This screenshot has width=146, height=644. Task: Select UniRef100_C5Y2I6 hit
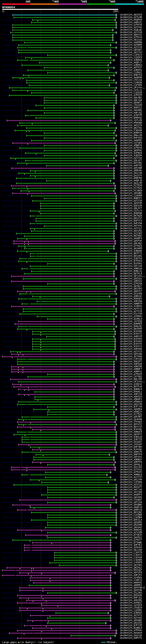(131, 80)
